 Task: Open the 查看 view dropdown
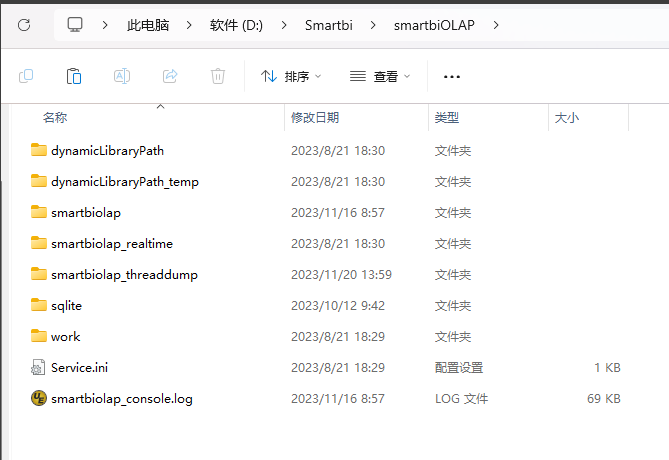point(380,76)
